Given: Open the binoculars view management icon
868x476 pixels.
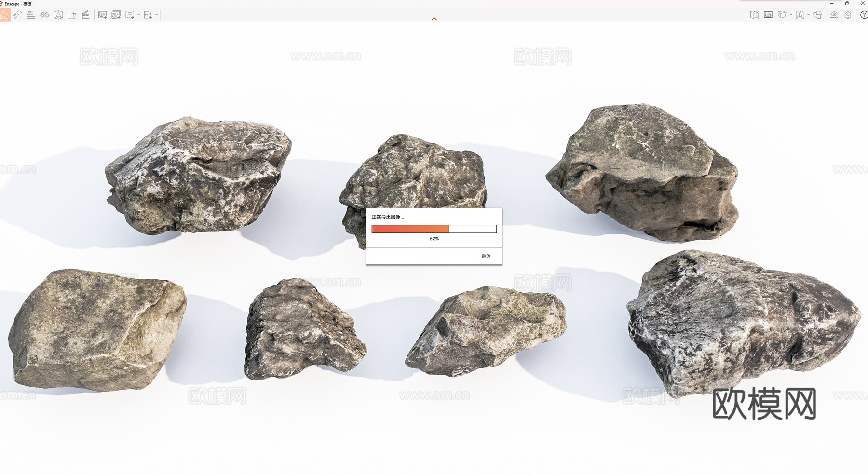Looking at the screenshot, I should point(45,15).
